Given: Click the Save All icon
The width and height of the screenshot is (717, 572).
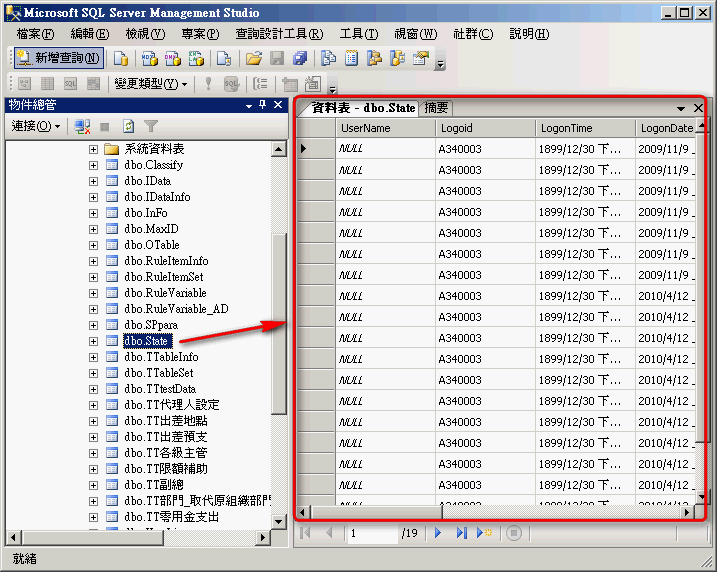Looking at the screenshot, I should [300, 59].
